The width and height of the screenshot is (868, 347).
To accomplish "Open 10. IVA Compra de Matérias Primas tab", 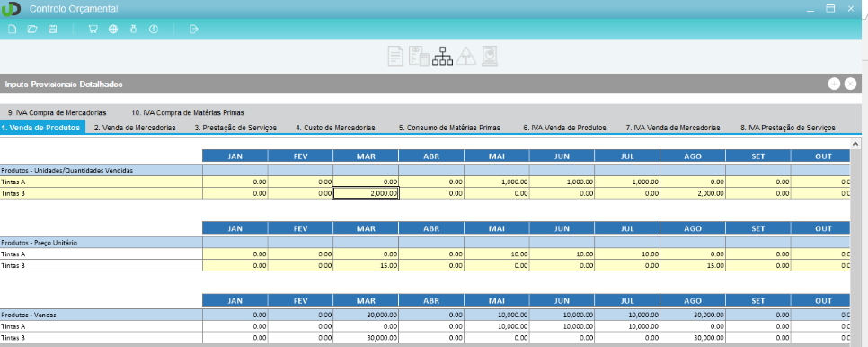I will 188,111.
